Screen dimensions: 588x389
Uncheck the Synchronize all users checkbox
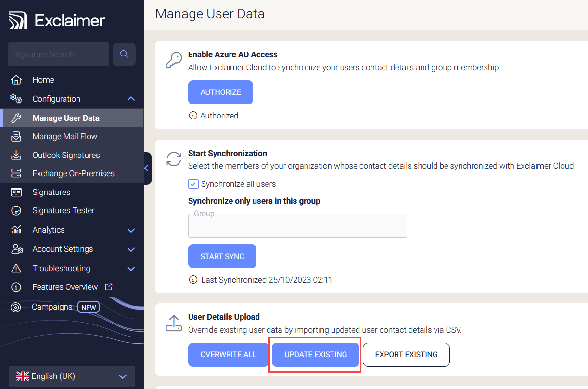[x=193, y=184]
